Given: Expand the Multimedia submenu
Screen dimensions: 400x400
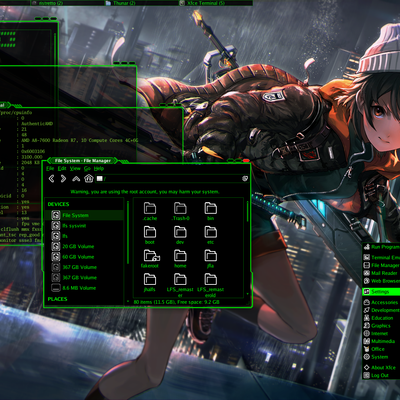Looking at the screenshot, I should (x=381, y=341).
